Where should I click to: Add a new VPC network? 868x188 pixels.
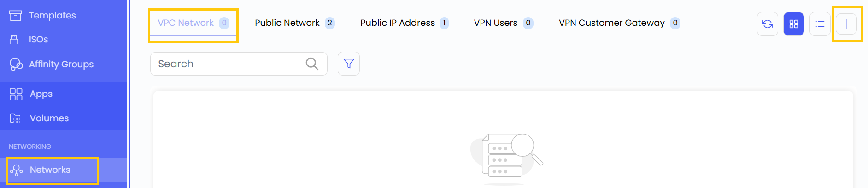[x=846, y=24]
